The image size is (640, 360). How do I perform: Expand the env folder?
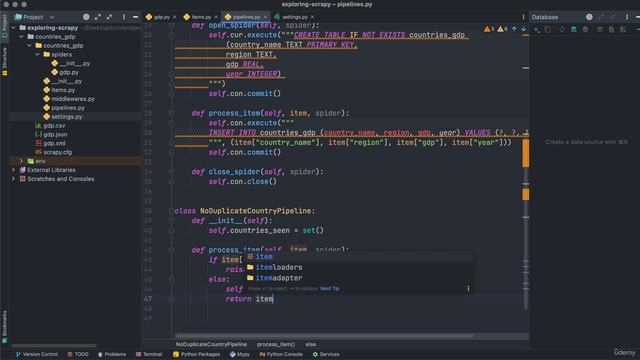pyautogui.click(x=22, y=161)
